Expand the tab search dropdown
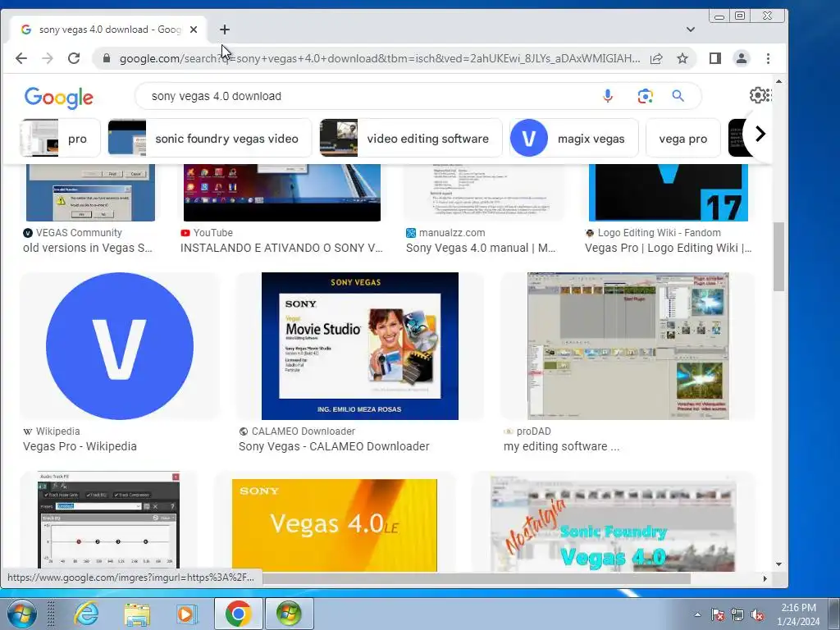Image resolution: width=840 pixels, height=630 pixels. (x=691, y=30)
